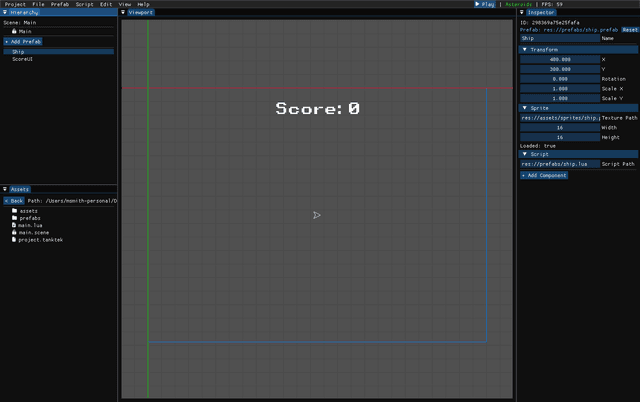This screenshot has height=402, width=640.
Task: Open the Script menu
Action: tap(84, 4)
